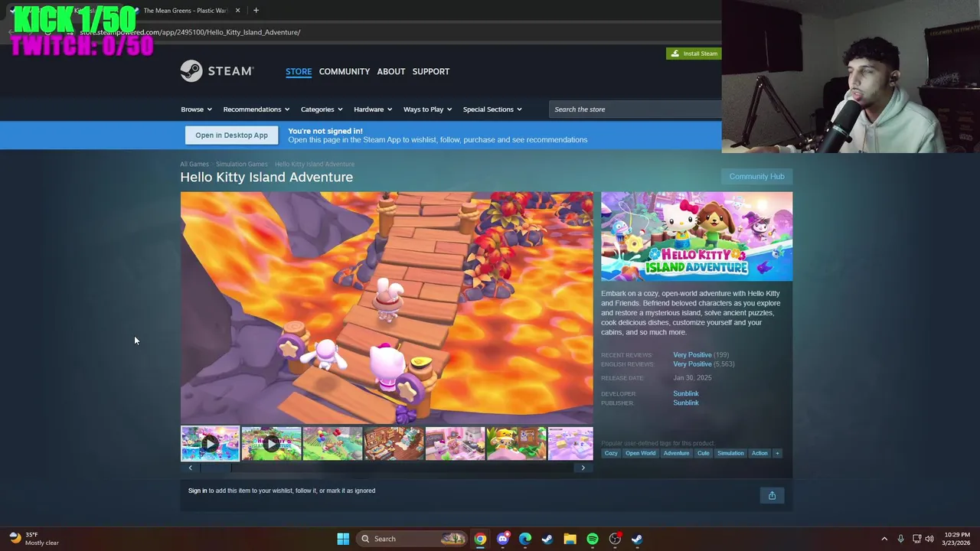980x551 pixels.
Task: Click the main gameplay video area
Action: click(x=387, y=308)
